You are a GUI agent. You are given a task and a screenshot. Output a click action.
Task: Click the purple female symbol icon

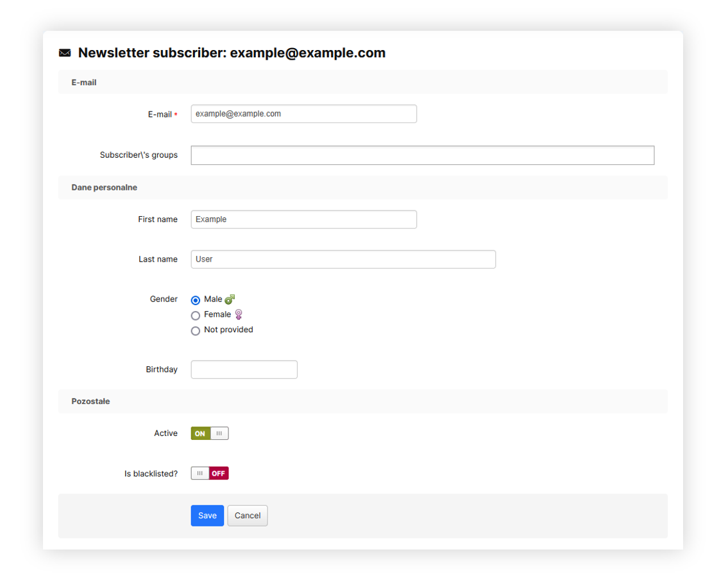tap(239, 315)
